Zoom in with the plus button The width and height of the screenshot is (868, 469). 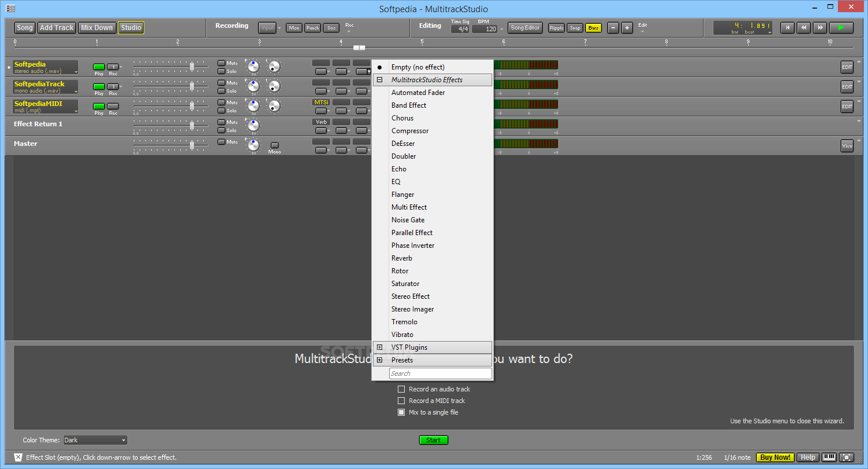tap(627, 28)
